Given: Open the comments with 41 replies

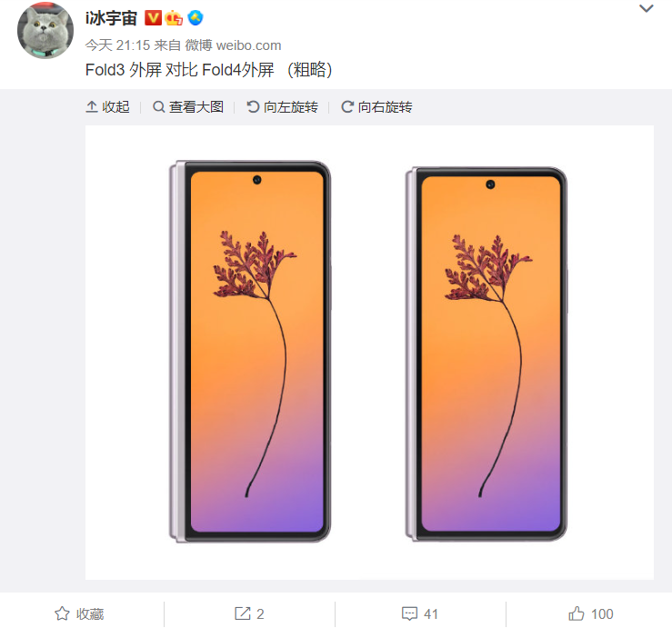Looking at the screenshot, I should point(419,613).
